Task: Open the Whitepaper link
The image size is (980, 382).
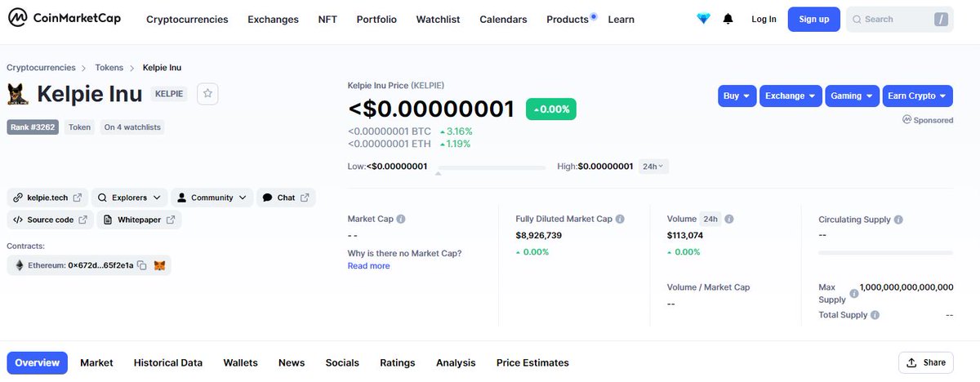Action: click(139, 220)
